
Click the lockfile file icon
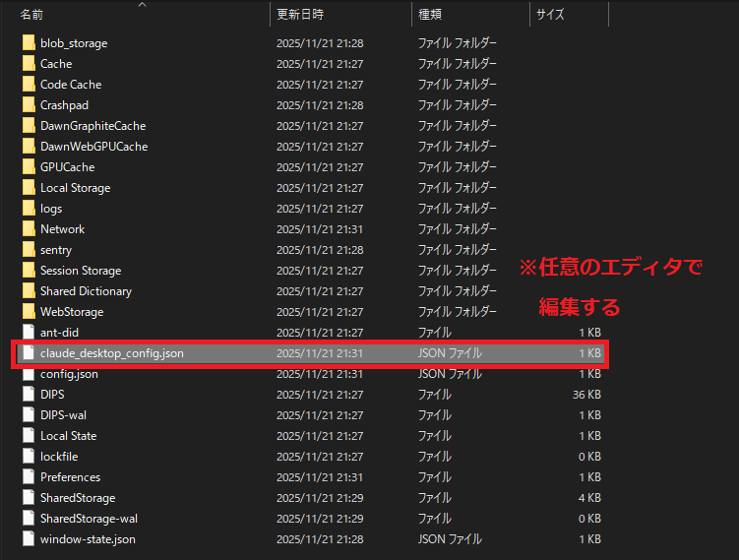pos(29,457)
